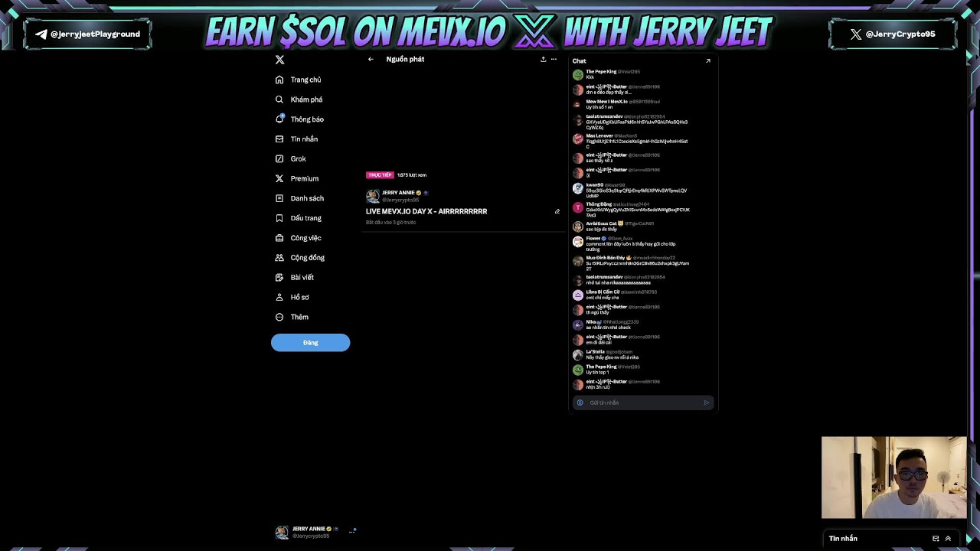Open Dấu trang bookmarks icon
Screen dimensions: 980x551
(279, 218)
